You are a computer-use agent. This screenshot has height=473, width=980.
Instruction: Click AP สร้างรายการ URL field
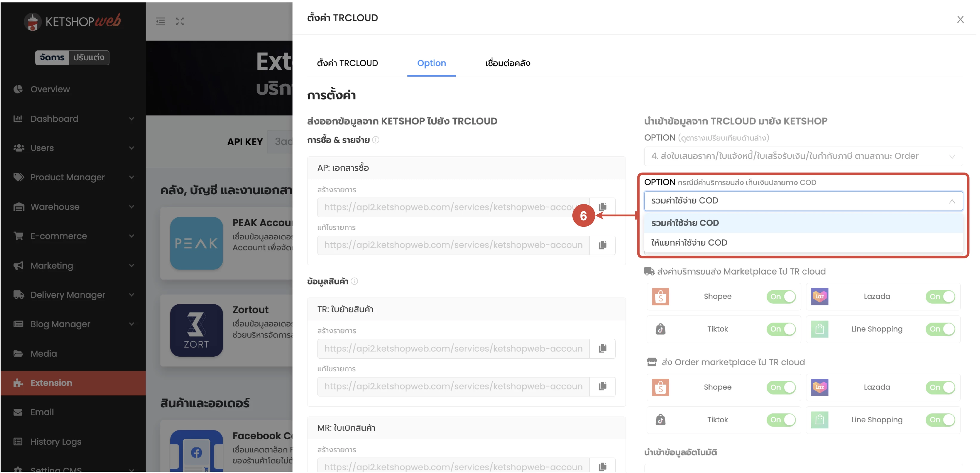pyautogui.click(x=453, y=207)
